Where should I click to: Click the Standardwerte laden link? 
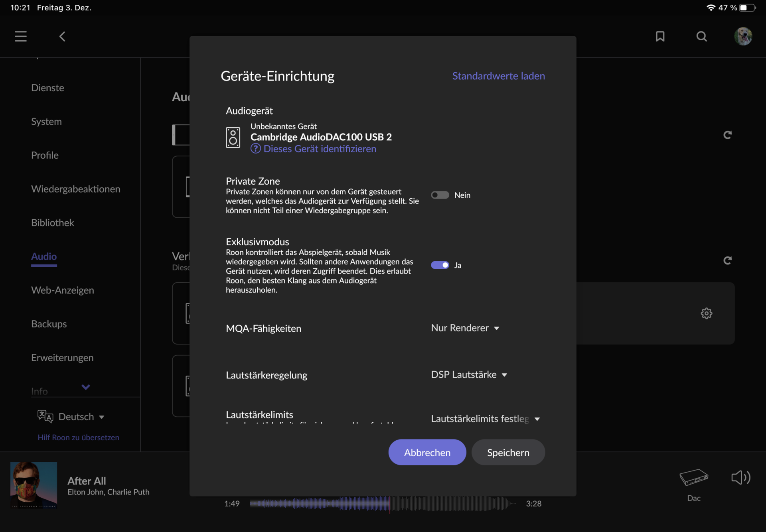pos(498,76)
